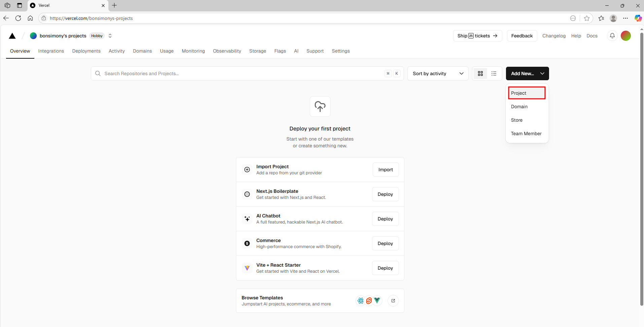Select Domain from Add New menu
The image size is (644, 327).
tap(527, 107)
